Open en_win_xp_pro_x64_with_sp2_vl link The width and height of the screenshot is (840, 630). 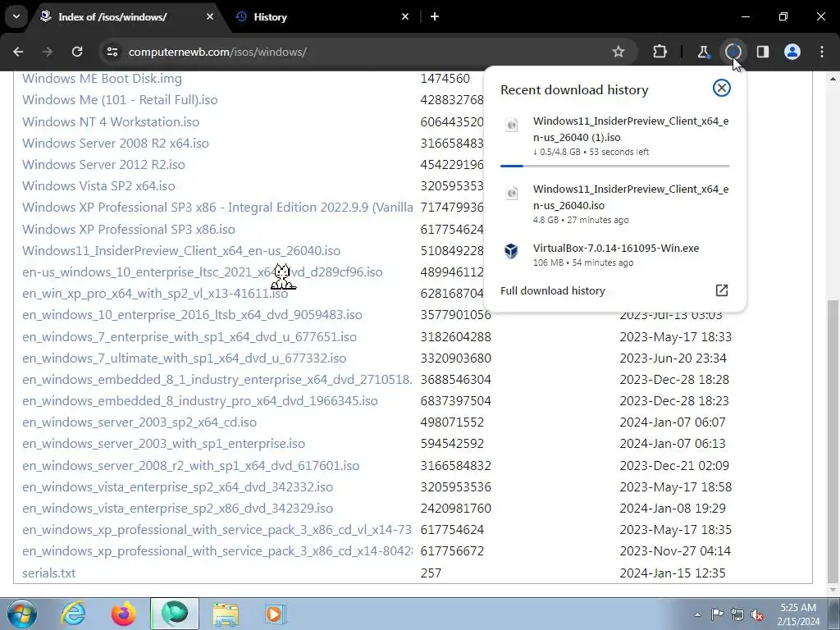tap(155, 294)
